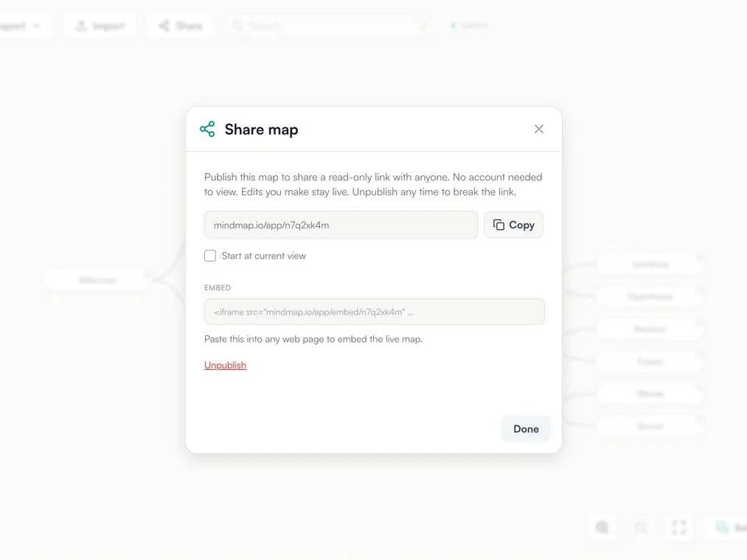Screen dimensions: 747x560
Task: Click the Done button
Action: 526,429
